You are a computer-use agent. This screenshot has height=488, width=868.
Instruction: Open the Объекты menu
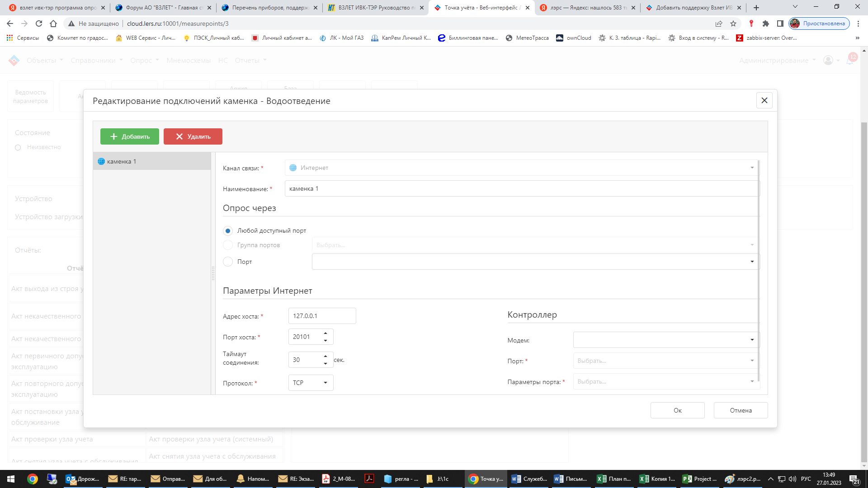click(45, 60)
